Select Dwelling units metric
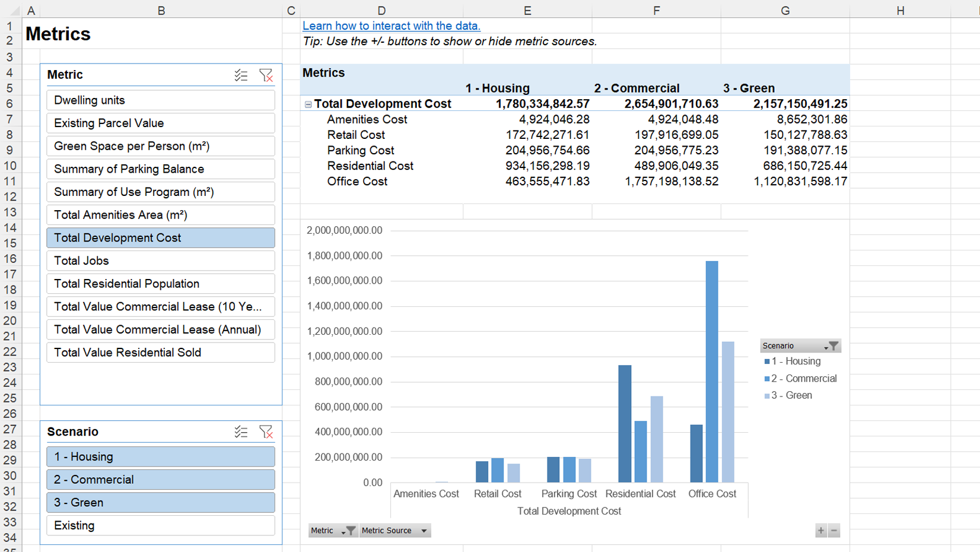The width and height of the screenshot is (980, 552). tap(161, 100)
